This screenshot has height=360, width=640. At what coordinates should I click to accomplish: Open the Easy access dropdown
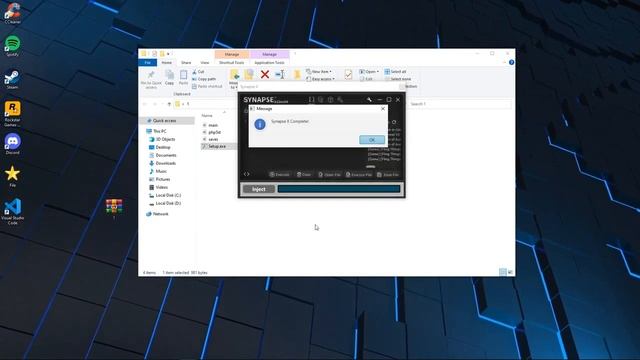(320, 79)
